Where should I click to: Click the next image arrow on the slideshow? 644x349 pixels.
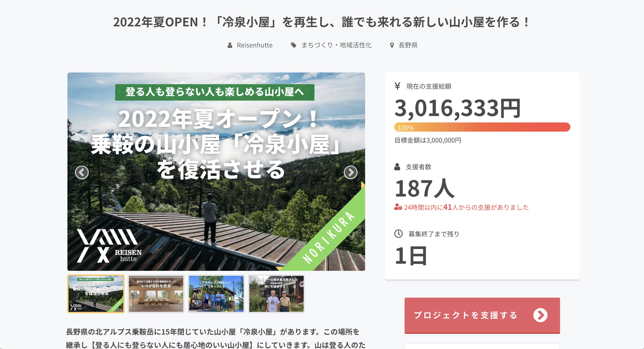[x=350, y=172]
